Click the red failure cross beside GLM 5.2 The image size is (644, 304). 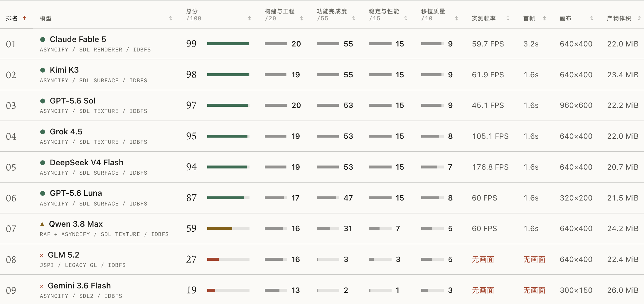pyautogui.click(x=42, y=255)
